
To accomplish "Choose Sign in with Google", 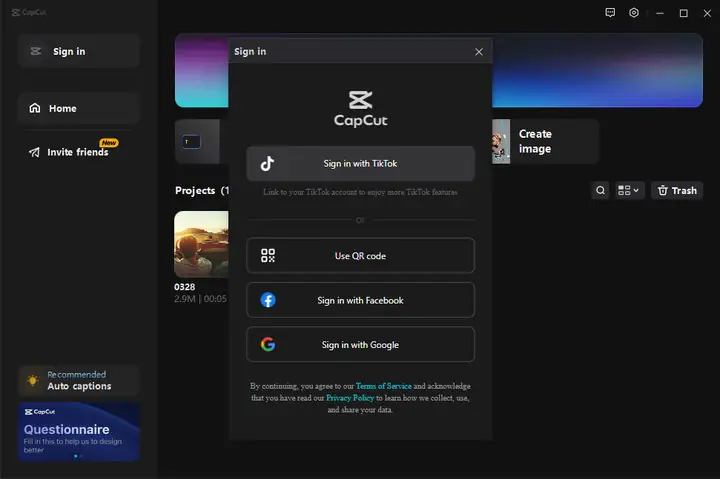I will click(360, 345).
